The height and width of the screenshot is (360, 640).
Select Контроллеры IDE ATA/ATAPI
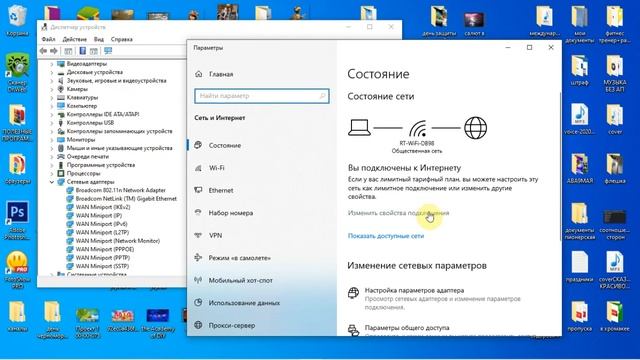102,114
